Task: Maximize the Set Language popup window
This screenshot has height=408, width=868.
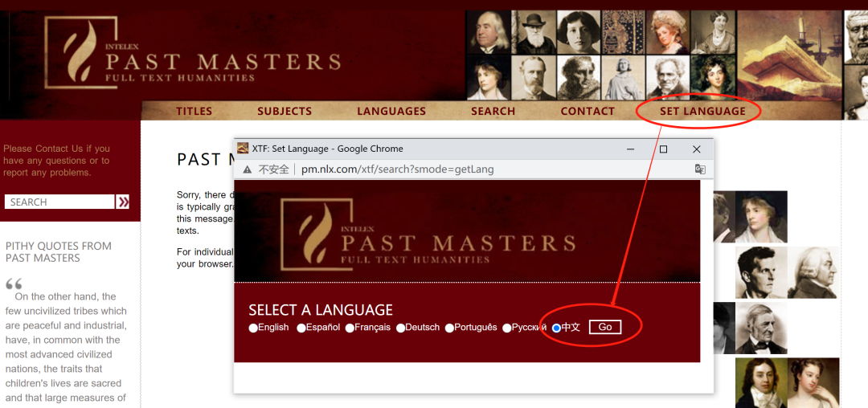Action: (663, 149)
